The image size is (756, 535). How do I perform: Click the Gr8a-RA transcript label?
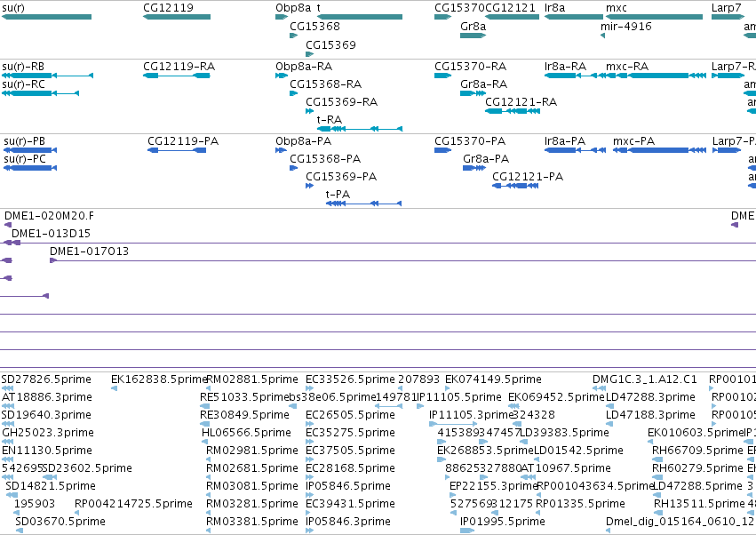483,84
